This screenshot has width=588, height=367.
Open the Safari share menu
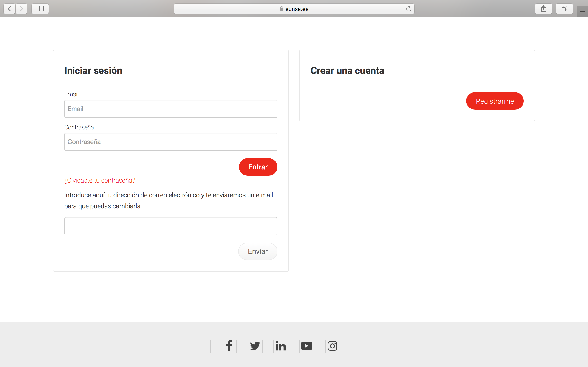click(543, 9)
